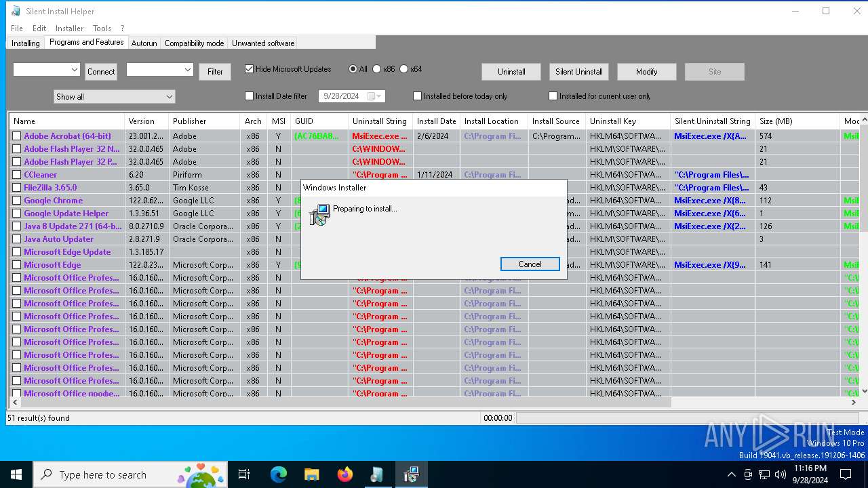This screenshot has height=488, width=868.
Task: Select the Google Update Helper entry
Action: click(x=66, y=213)
